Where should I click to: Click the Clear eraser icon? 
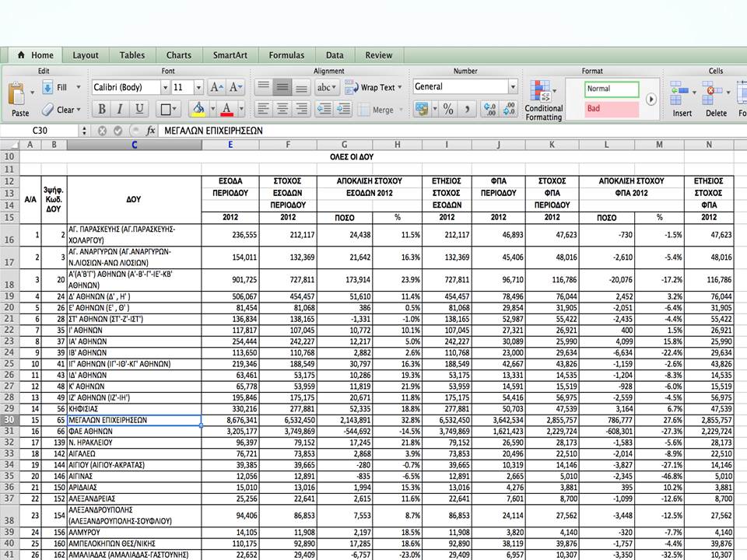47,110
